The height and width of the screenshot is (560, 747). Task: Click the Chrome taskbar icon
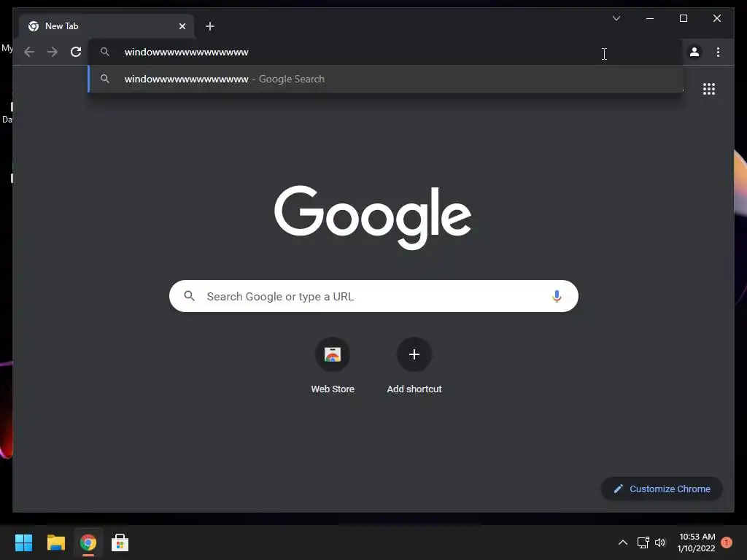coord(88,542)
